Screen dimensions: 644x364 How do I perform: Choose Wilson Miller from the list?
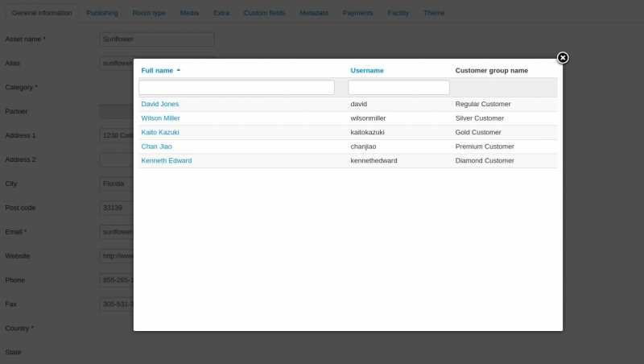(x=161, y=118)
